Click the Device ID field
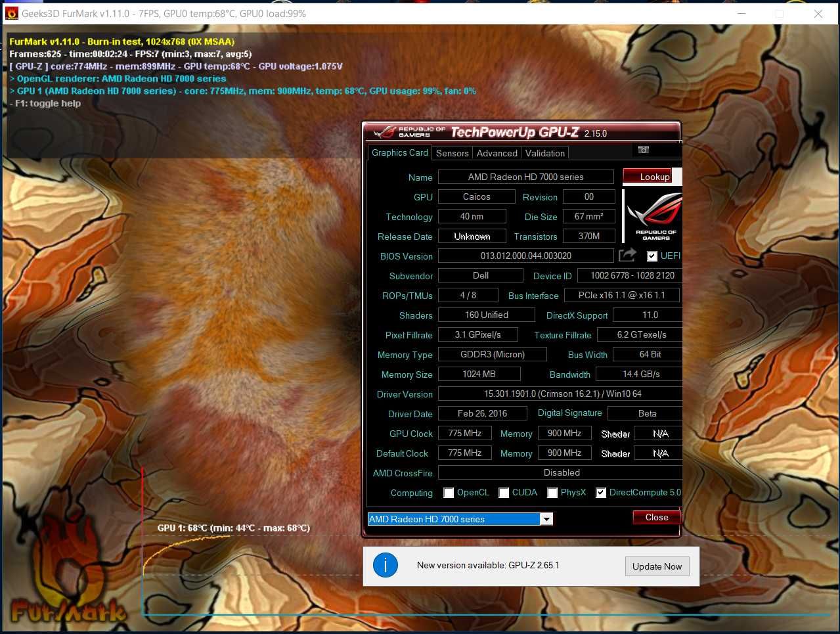 tap(629, 275)
